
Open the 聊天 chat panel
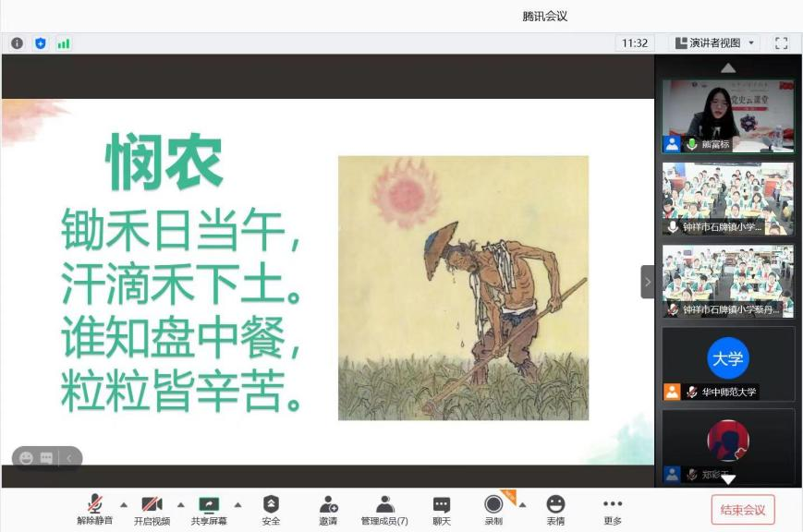coord(442,510)
